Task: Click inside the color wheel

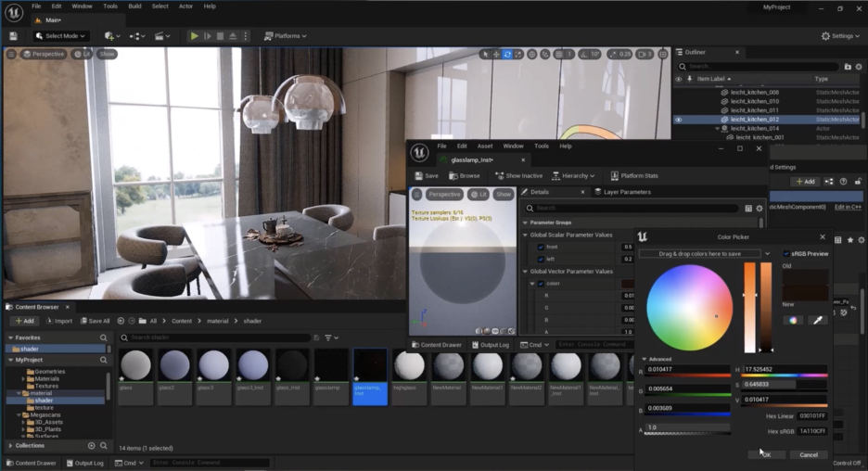Action: (689, 308)
